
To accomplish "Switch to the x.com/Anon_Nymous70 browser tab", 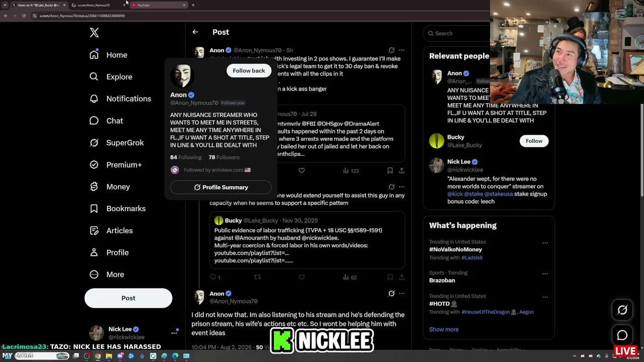I will pos(98,5).
